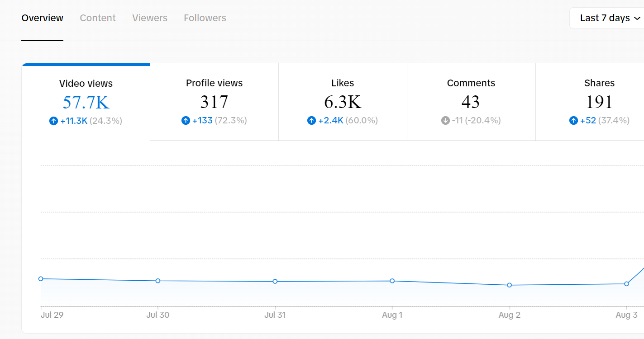
Task: Click the grey down-arrow icon beside -11 comments
Action: coord(445,120)
